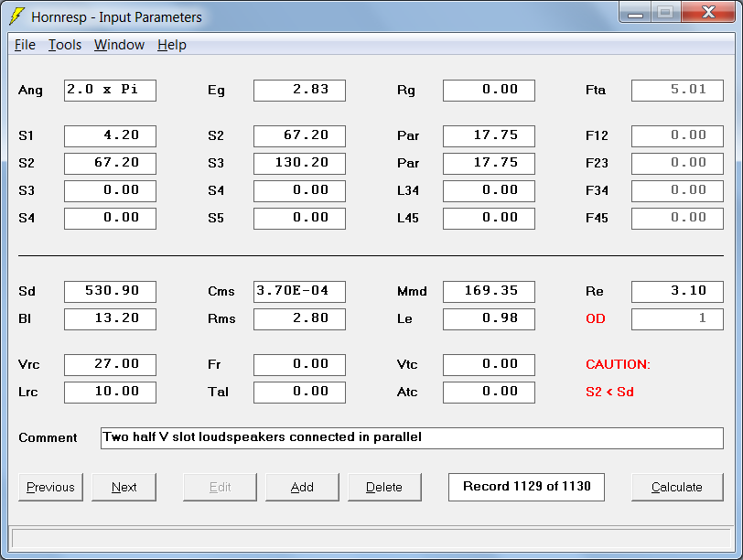The width and height of the screenshot is (743, 560).
Task: Select the Lrc field with 10.00
Action: [110, 393]
